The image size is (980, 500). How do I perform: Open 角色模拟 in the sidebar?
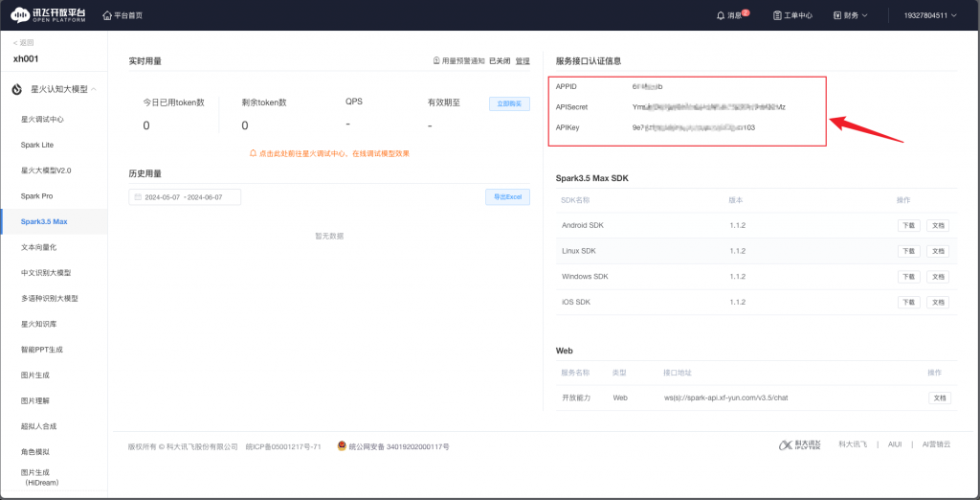(x=35, y=451)
